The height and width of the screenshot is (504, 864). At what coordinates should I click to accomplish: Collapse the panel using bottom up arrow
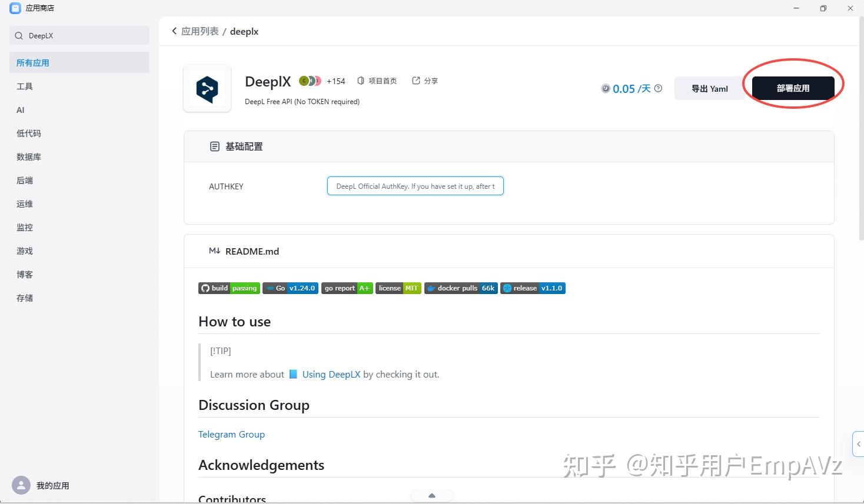click(x=432, y=496)
